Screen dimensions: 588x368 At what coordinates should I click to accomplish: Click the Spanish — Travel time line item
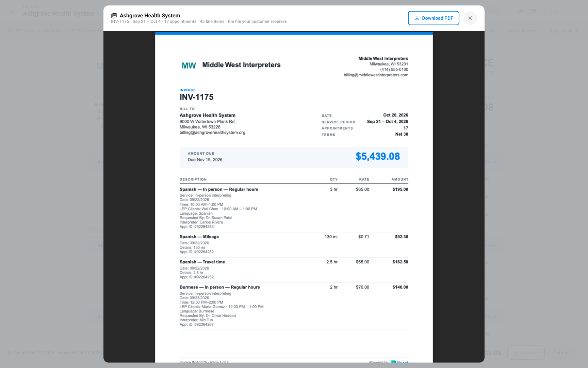(x=202, y=262)
